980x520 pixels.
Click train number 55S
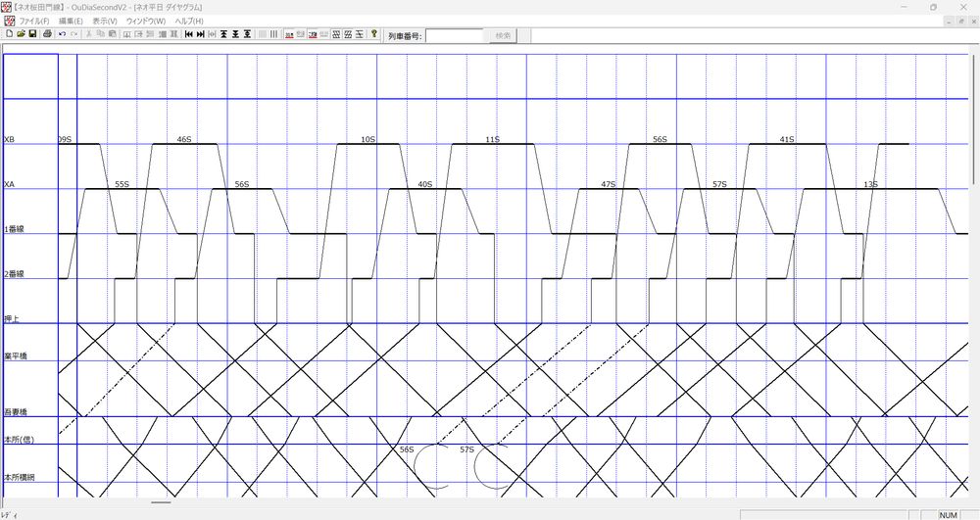pos(122,185)
